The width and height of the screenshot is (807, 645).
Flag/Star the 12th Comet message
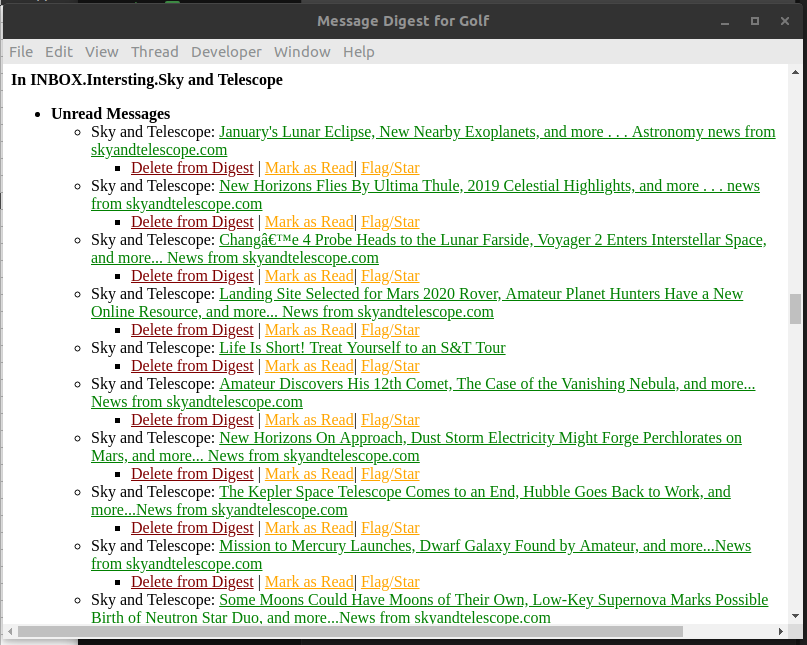tap(390, 420)
